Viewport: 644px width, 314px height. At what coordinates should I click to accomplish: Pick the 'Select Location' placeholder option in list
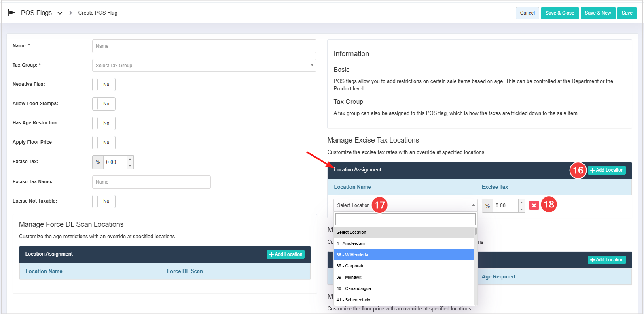click(x=404, y=232)
